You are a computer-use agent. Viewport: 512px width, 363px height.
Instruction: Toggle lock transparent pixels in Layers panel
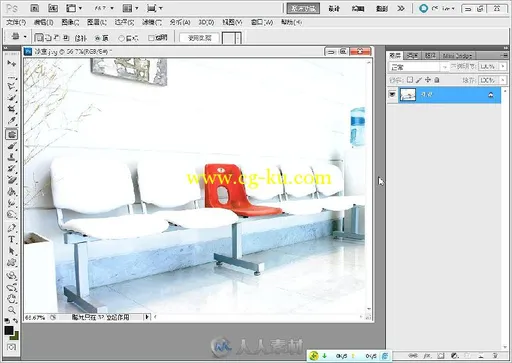pos(410,80)
